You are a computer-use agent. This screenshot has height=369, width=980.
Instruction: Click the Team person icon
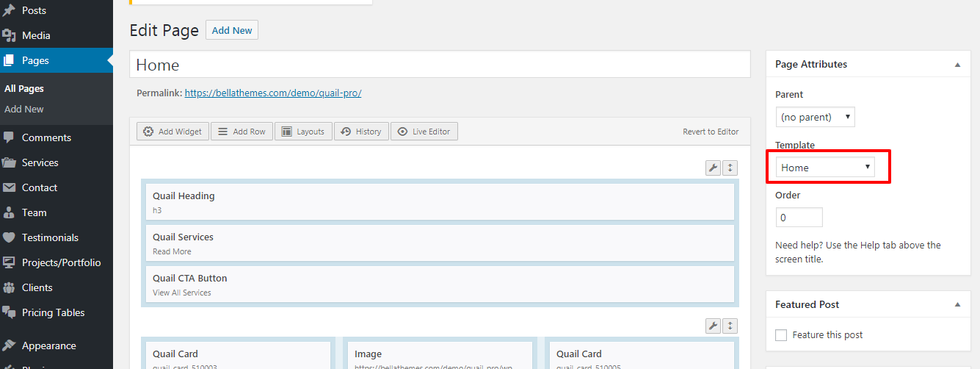[9, 212]
